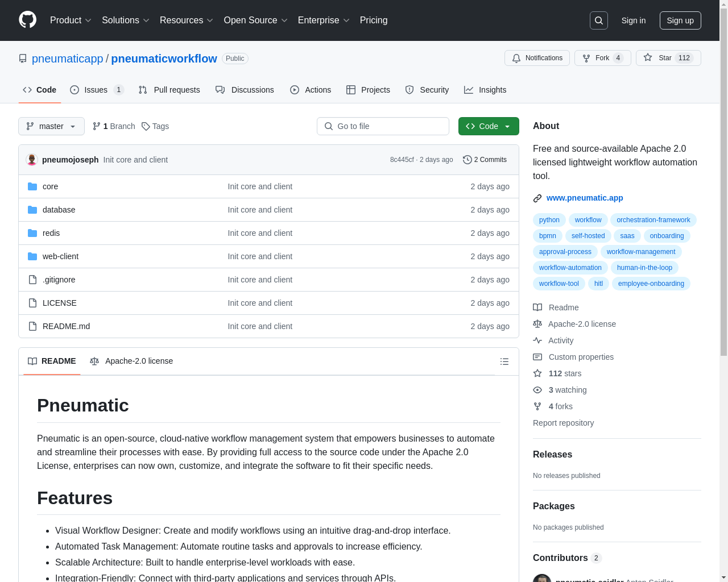The width and height of the screenshot is (728, 582).
Task: Switch to the Insights tab
Action: [485, 90]
